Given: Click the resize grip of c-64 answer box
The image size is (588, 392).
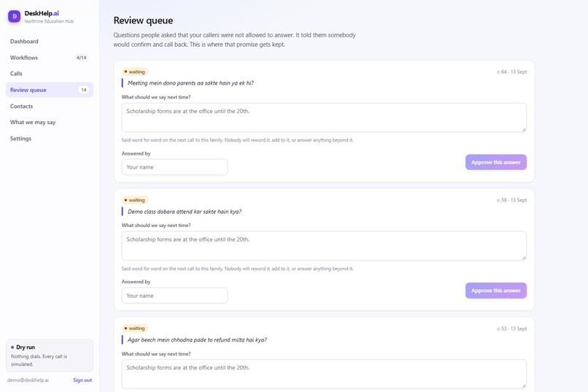Looking at the screenshot, I should point(524,129).
